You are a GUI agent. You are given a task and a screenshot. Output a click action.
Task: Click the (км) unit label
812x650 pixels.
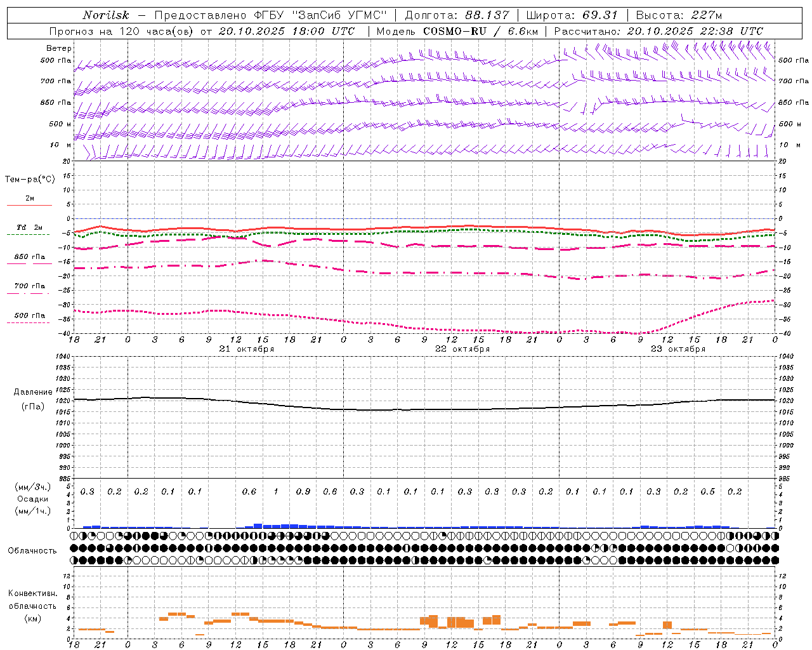(32, 618)
